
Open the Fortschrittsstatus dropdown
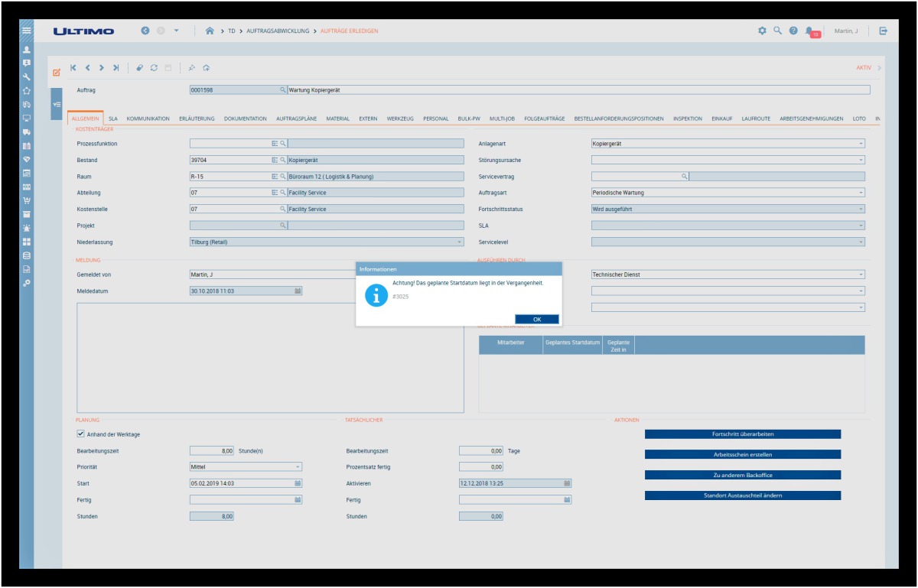click(x=861, y=209)
